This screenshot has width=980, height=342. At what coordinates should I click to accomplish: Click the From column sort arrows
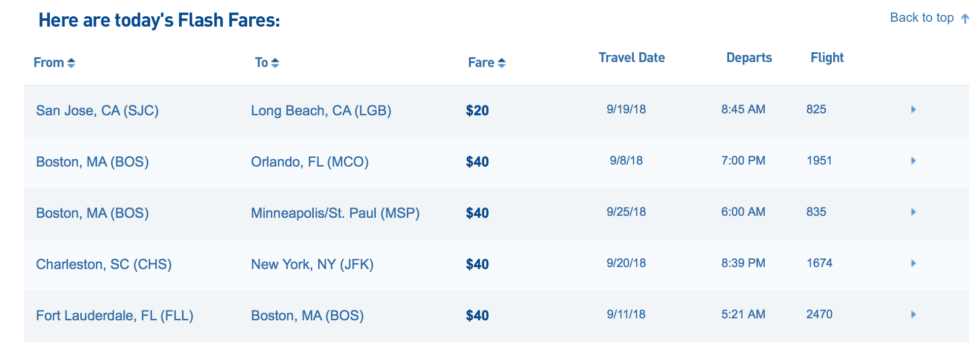tap(71, 63)
